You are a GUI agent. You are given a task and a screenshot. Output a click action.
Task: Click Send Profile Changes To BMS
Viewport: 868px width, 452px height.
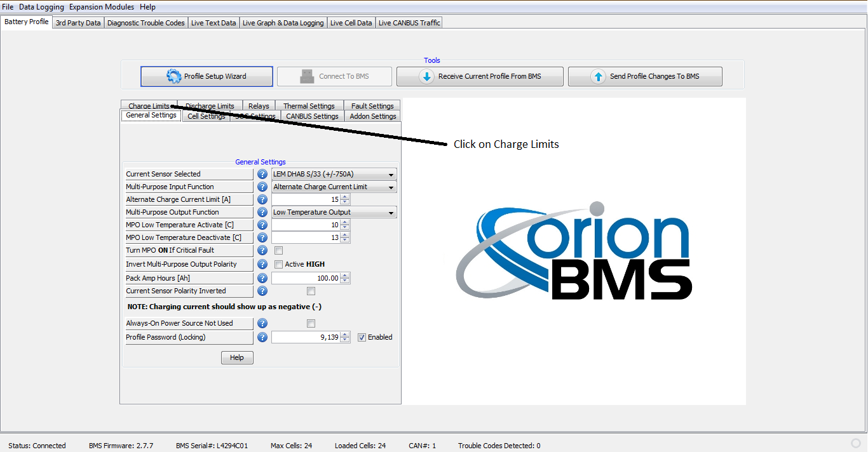pyautogui.click(x=645, y=76)
